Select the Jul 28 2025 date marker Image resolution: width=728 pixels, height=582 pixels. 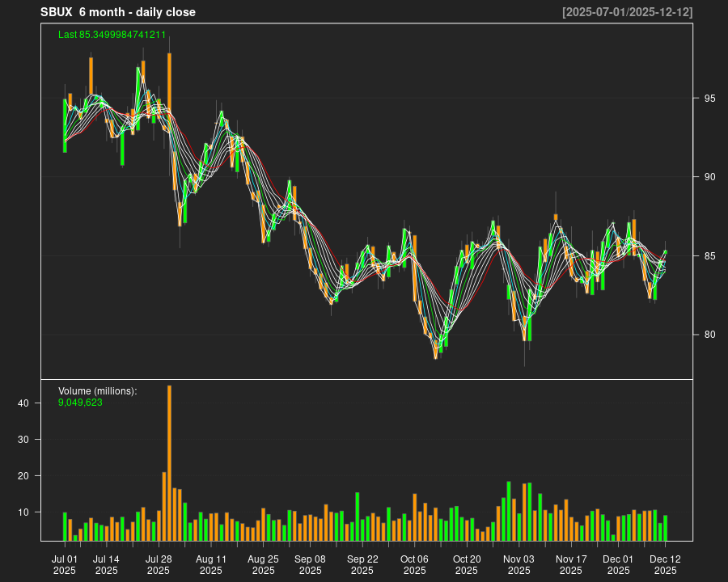tap(159, 564)
